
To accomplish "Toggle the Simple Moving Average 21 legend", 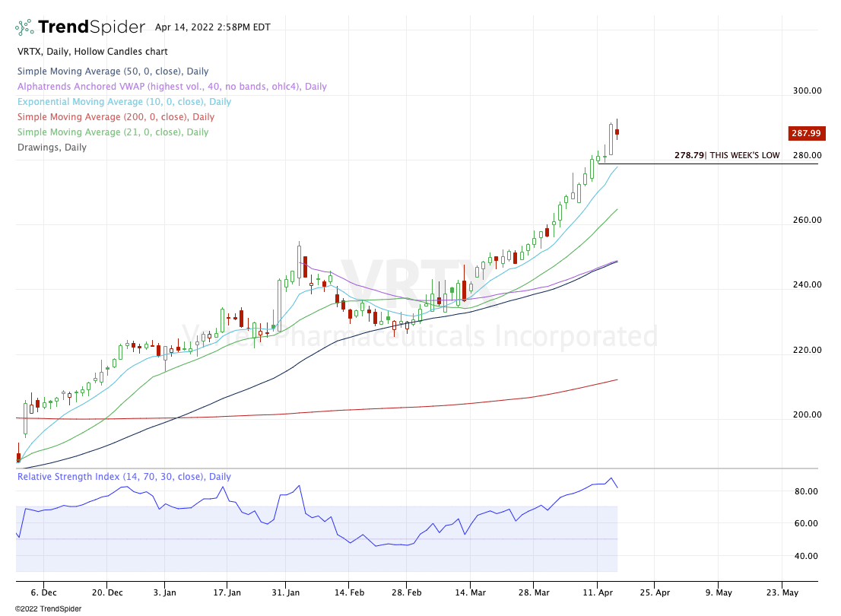I will [x=113, y=132].
